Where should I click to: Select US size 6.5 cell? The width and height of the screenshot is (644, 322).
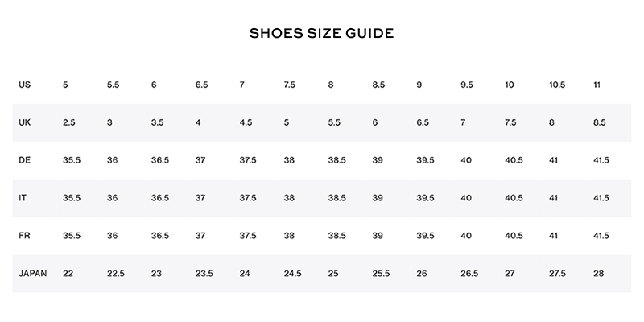tap(202, 85)
